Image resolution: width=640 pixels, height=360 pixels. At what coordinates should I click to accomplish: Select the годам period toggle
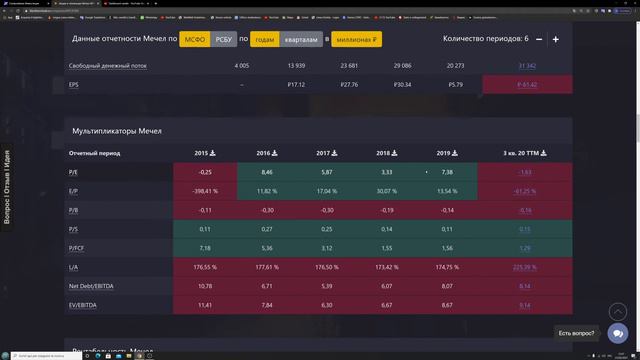pos(265,39)
